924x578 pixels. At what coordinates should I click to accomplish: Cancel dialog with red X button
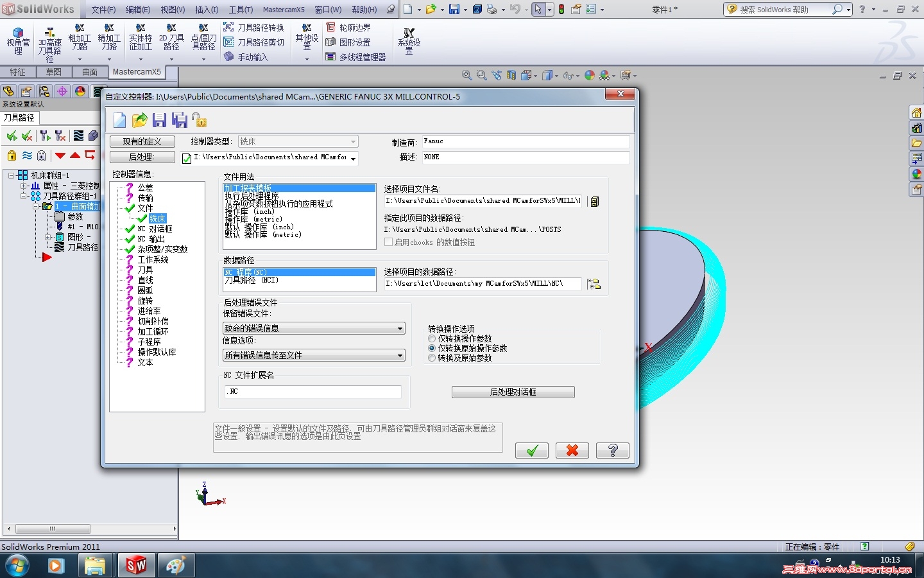(572, 451)
